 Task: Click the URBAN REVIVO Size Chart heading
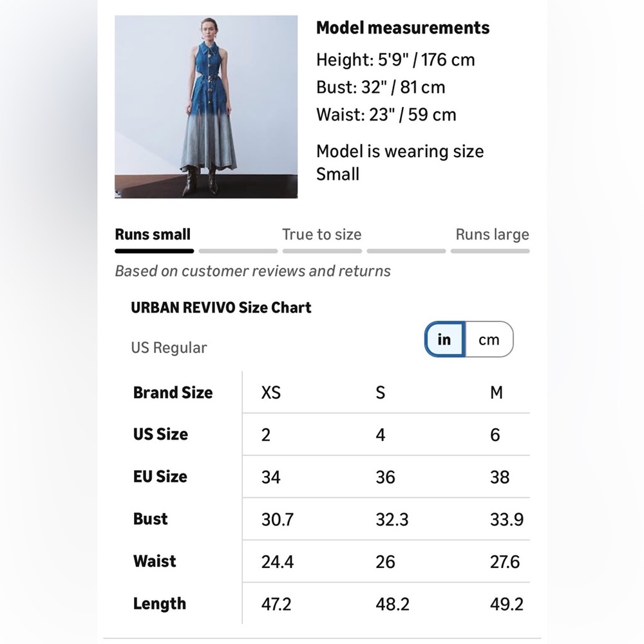pyautogui.click(x=221, y=307)
